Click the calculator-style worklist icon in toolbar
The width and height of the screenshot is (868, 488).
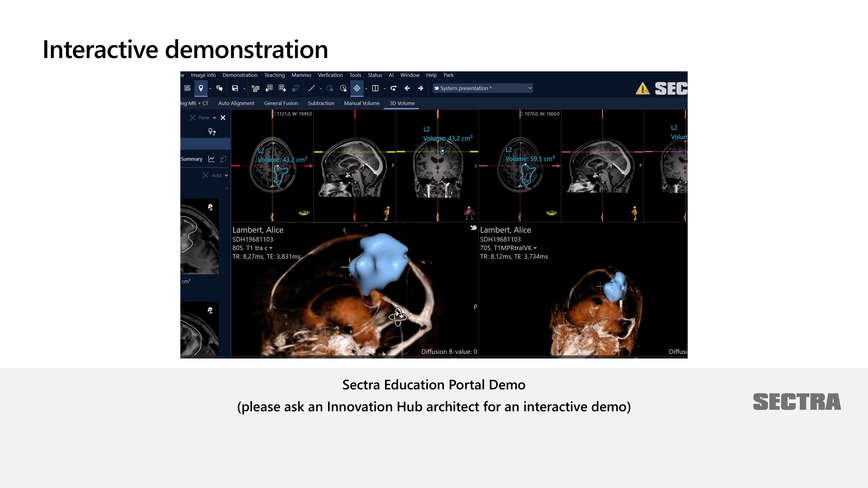pyautogui.click(x=188, y=88)
